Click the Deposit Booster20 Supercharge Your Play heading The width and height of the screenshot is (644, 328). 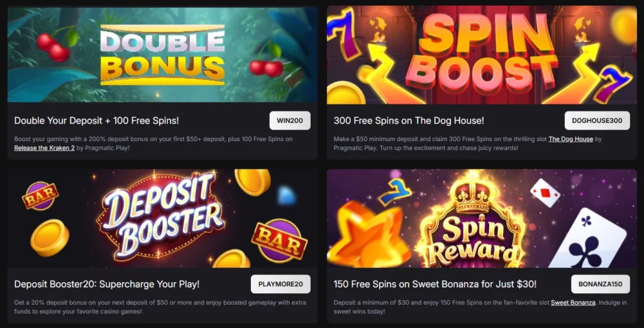(x=107, y=284)
